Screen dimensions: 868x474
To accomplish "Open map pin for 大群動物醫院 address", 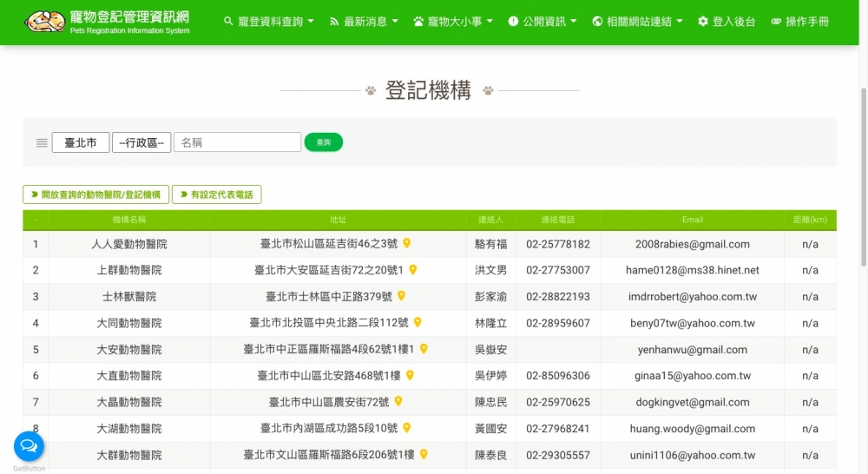I will coord(424,454).
